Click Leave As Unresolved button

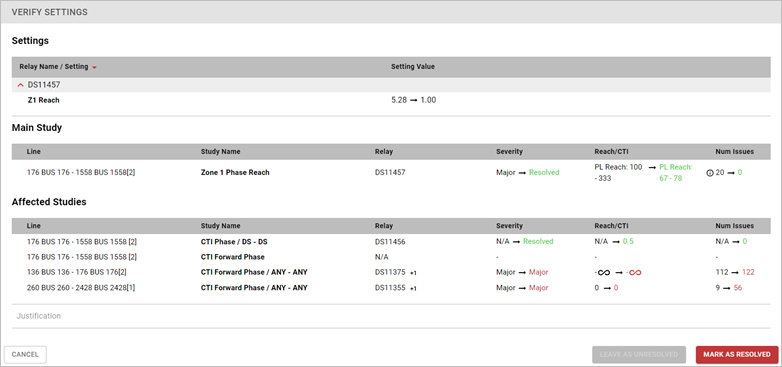click(639, 355)
